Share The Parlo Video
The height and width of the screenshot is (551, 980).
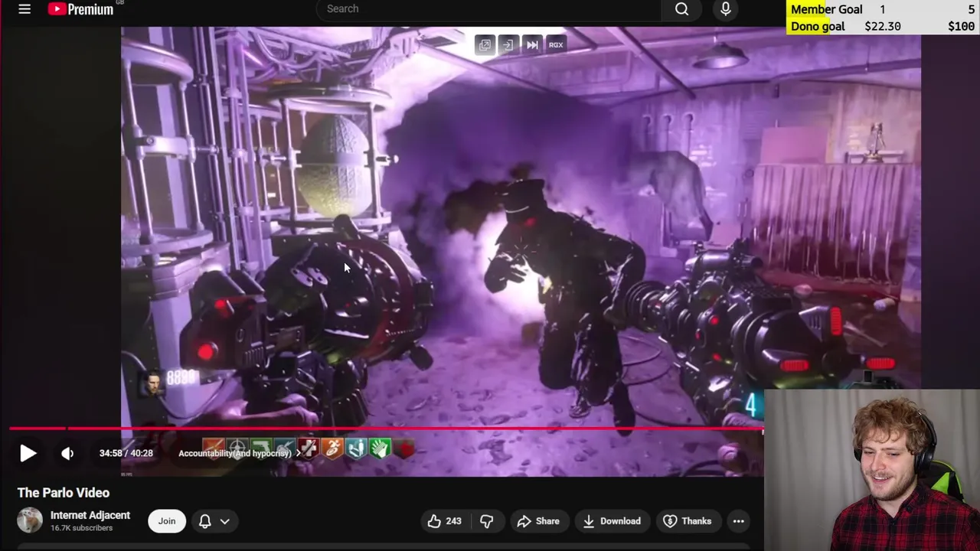539,521
